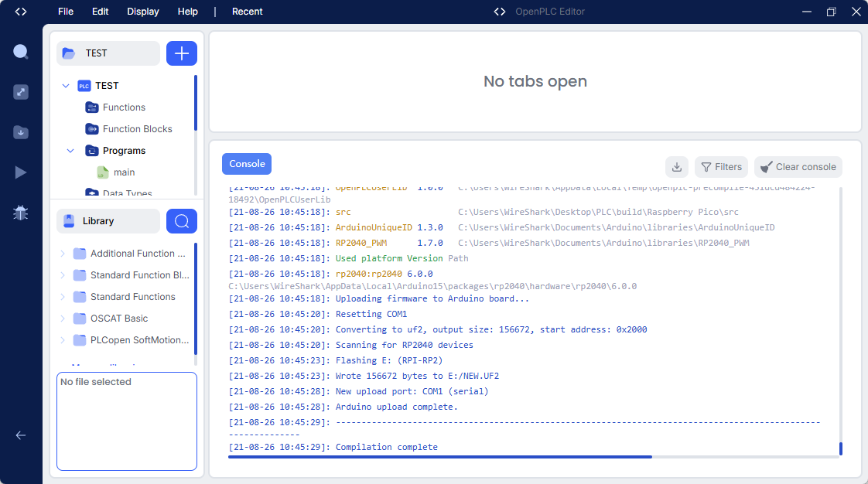Click the blue plus button to add element
This screenshot has height=484, width=868.
point(182,53)
